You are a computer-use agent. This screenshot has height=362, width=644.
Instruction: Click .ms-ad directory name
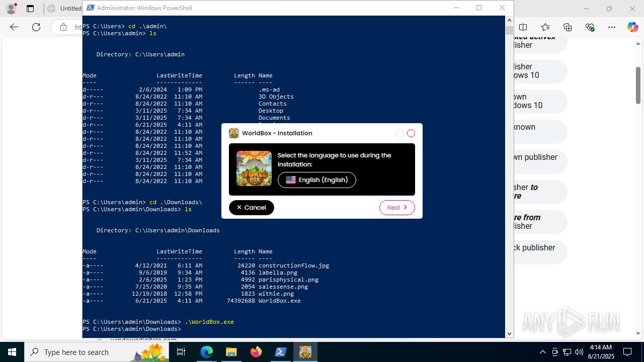click(269, 89)
